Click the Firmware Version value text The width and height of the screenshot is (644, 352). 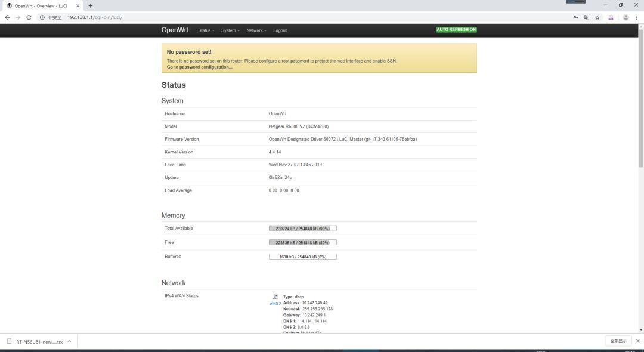point(342,139)
